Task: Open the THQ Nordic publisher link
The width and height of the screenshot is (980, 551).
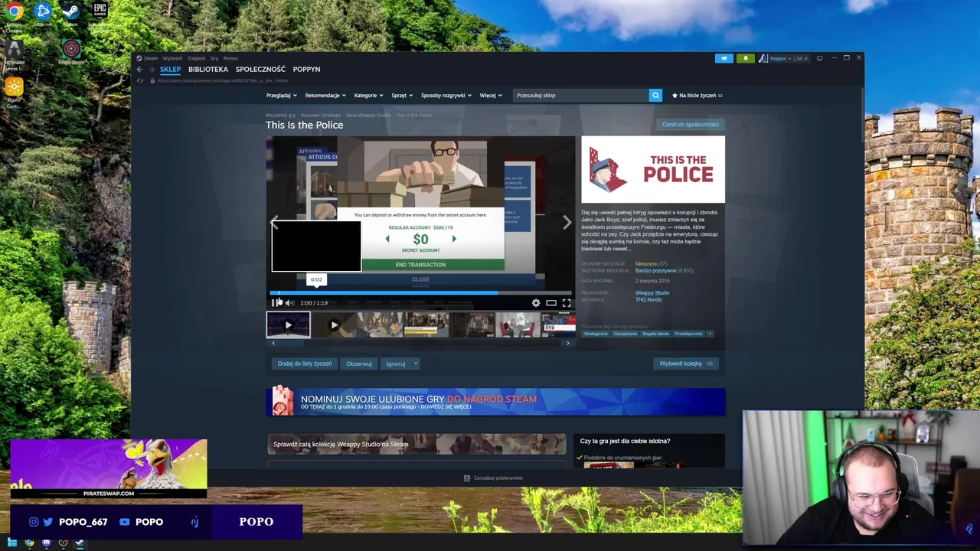Action: pyautogui.click(x=648, y=299)
